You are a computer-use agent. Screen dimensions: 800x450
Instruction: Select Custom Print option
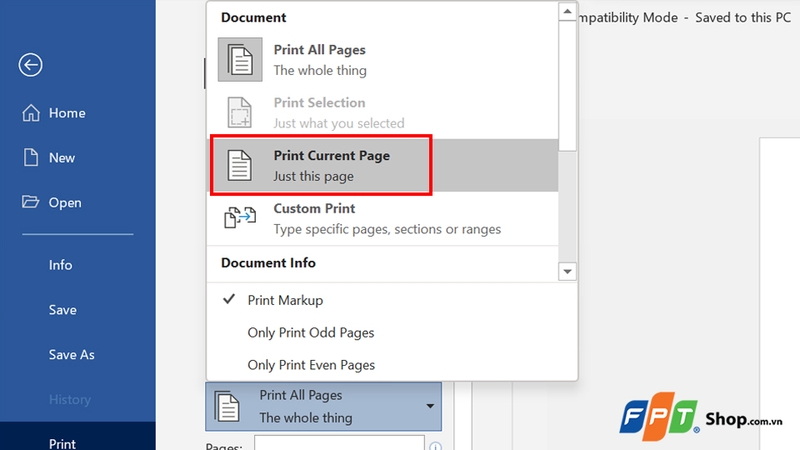tap(383, 218)
